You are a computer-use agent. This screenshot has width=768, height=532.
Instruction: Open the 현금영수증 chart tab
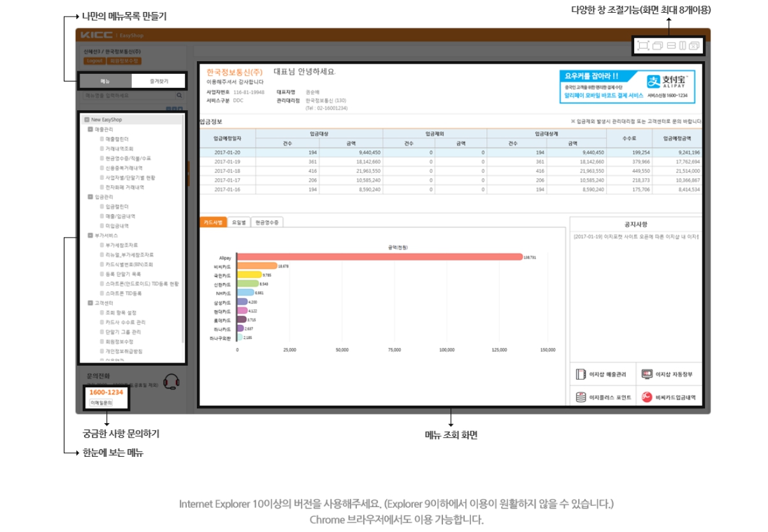tap(266, 222)
